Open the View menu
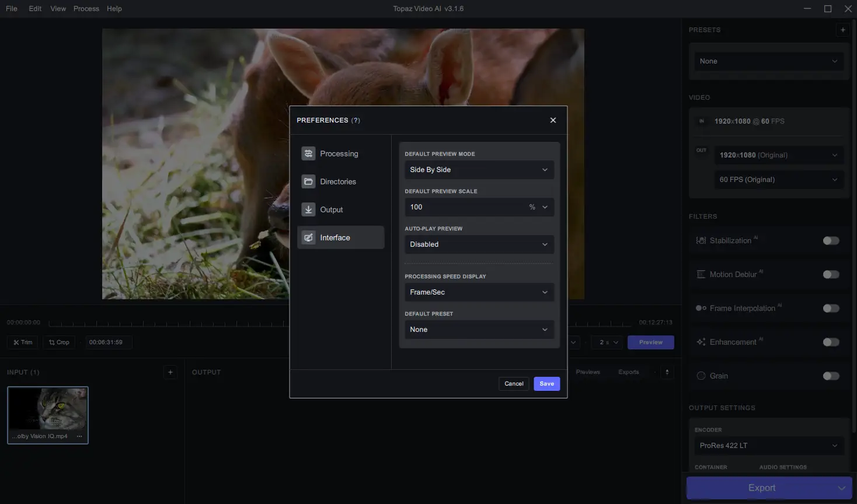The width and height of the screenshot is (857, 504). pyautogui.click(x=58, y=9)
